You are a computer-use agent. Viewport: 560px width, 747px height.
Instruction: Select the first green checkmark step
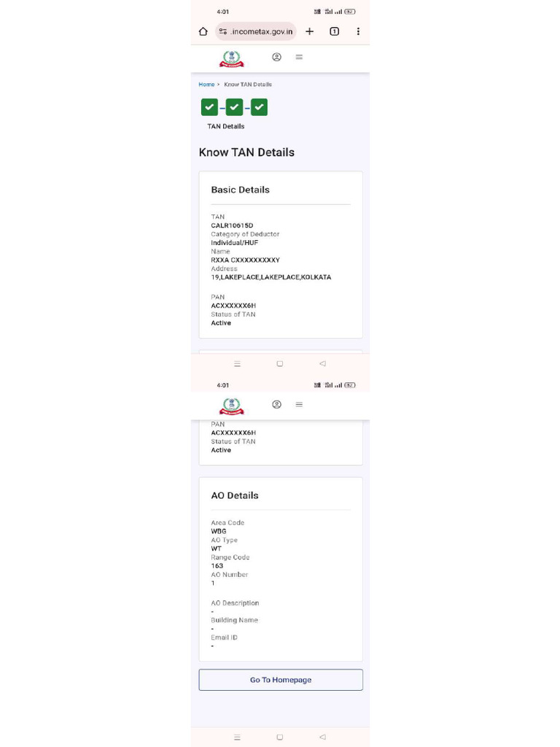click(x=209, y=107)
